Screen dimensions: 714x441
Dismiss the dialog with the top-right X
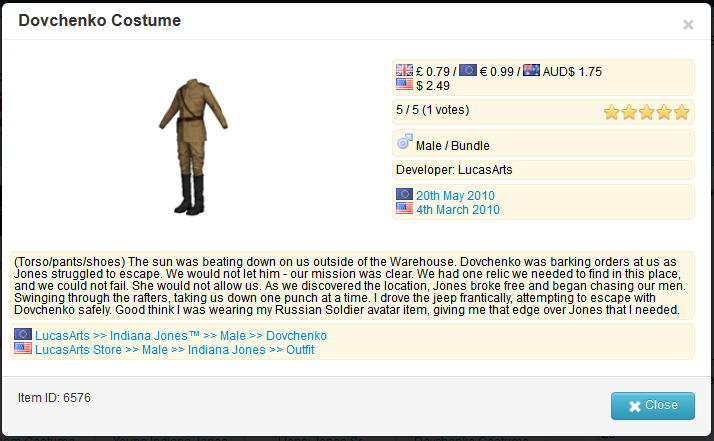688,24
